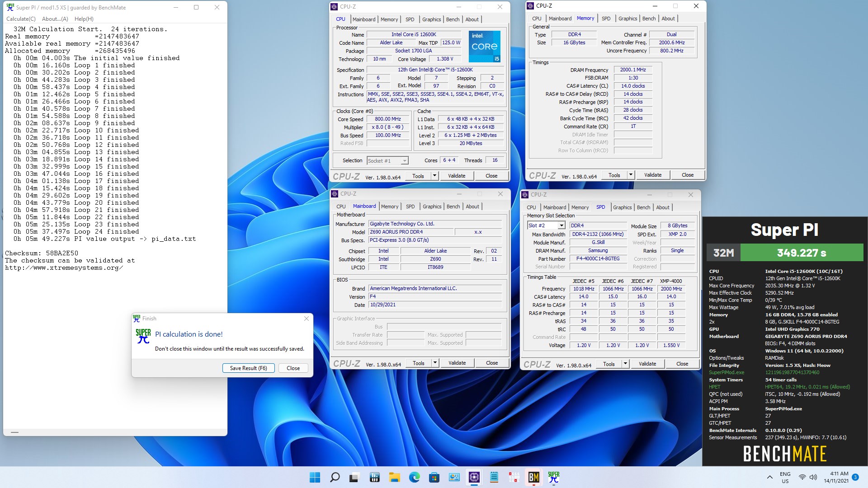Open network Wi-Fi tray icon

(802, 477)
